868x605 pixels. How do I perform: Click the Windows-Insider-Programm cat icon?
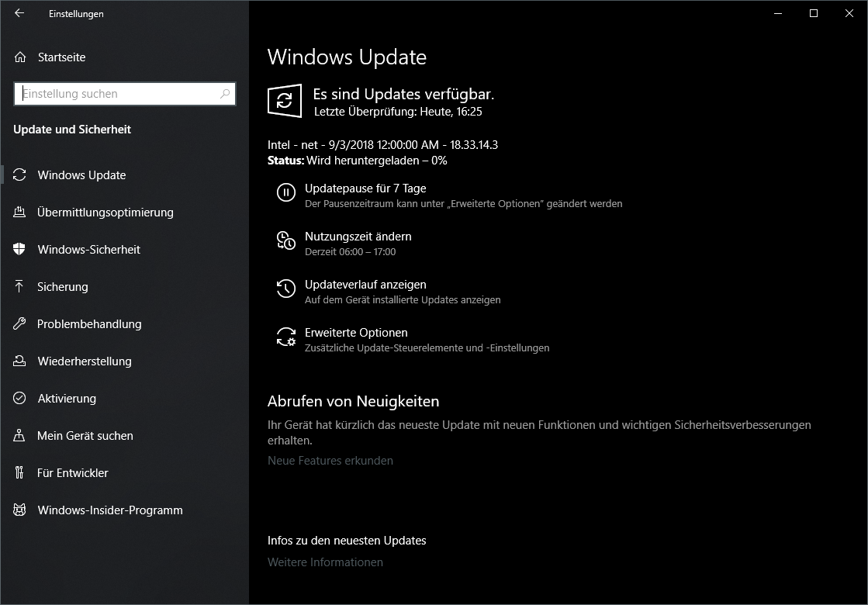(x=19, y=510)
